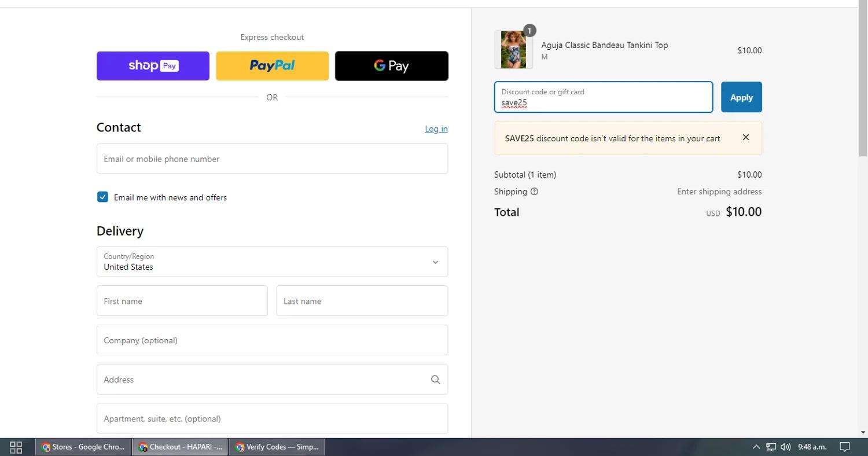Viewport: 868px width, 456px height.
Task: Click the 9:48 a.m. taskbar clock
Action: pyautogui.click(x=812, y=447)
